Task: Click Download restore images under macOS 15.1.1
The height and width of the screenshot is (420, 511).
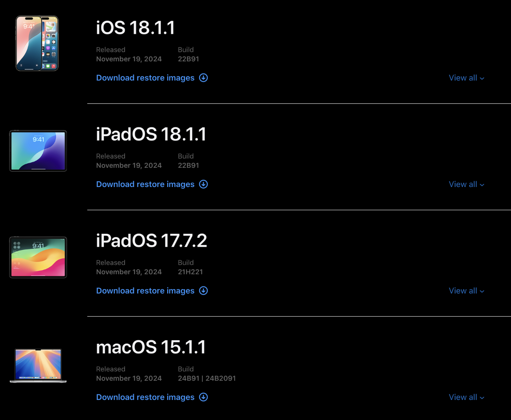Action: click(x=145, y=397)
